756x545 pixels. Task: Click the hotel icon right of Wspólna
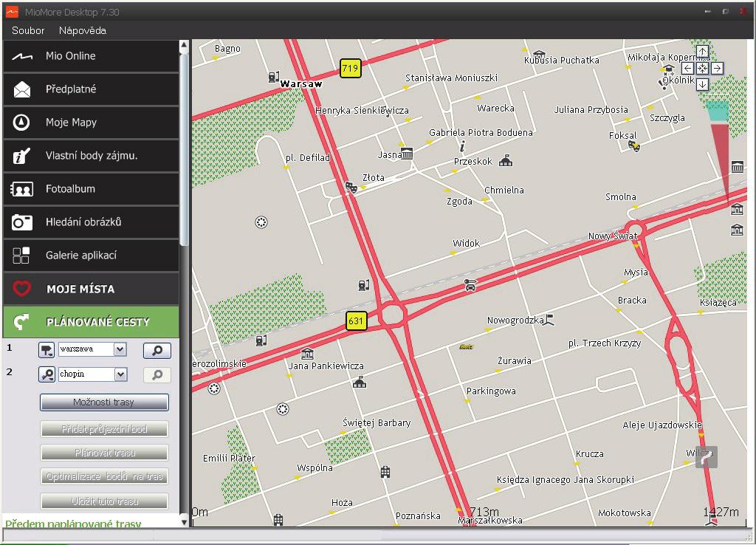pos(385,472)
